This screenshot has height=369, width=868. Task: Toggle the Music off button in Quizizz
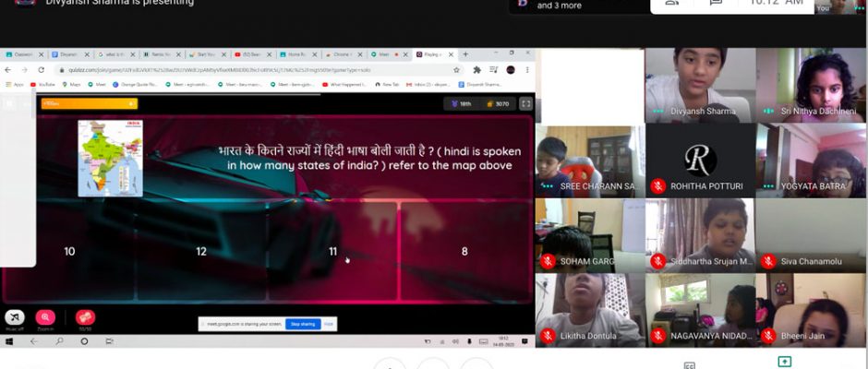coord(15,317)
